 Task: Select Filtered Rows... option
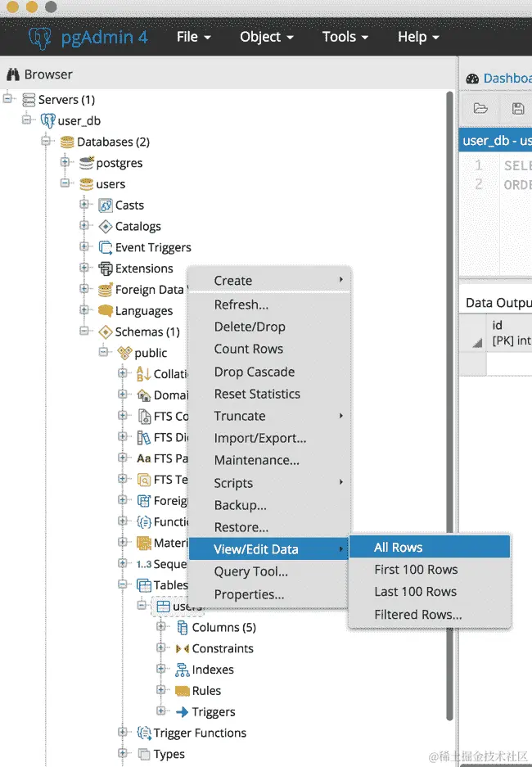click(x=430, y=615)
